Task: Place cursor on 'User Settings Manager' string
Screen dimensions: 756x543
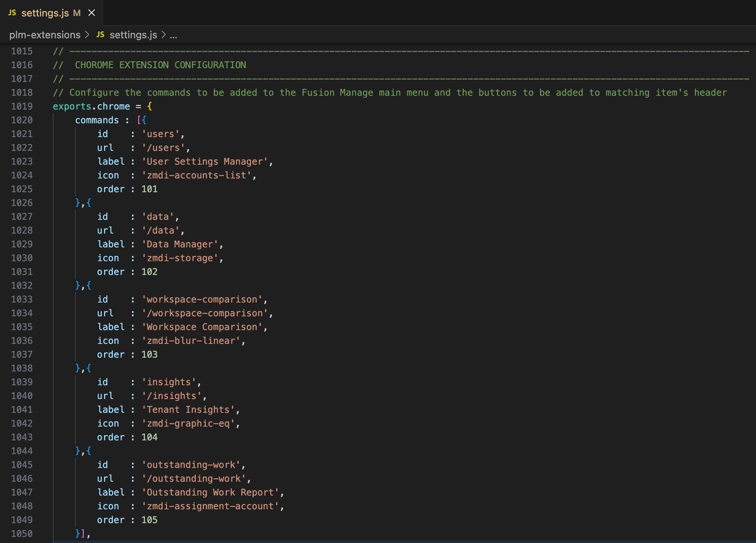Action: (205, 162)
